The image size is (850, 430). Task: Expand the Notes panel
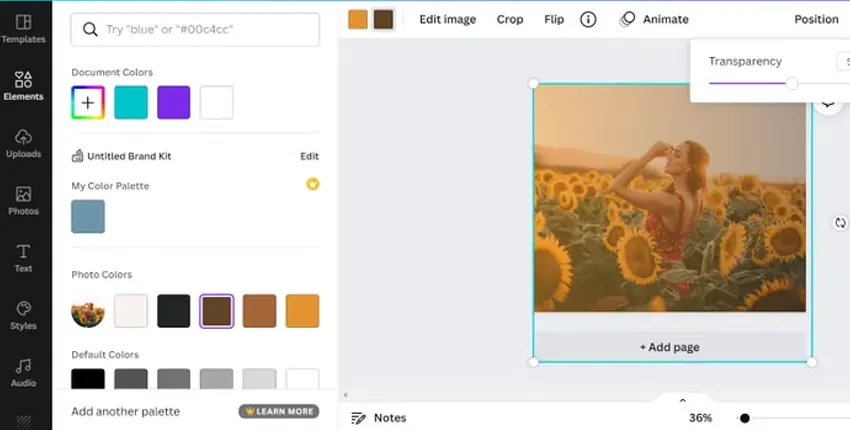click(x=379, y=418)
